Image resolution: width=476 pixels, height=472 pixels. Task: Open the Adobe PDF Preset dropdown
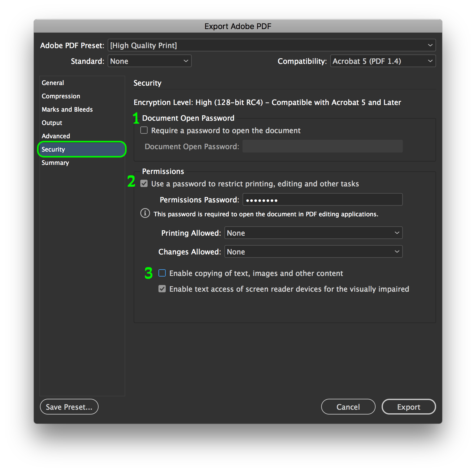pyautogui.click(x=272, y=45)
